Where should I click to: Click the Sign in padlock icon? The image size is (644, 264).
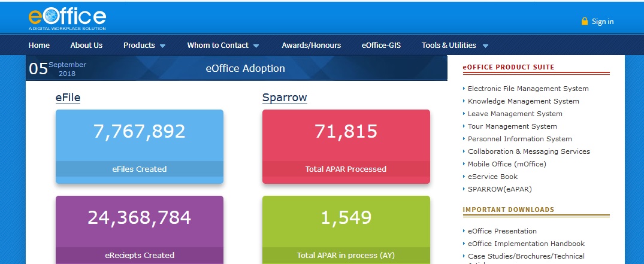(584, 22)
